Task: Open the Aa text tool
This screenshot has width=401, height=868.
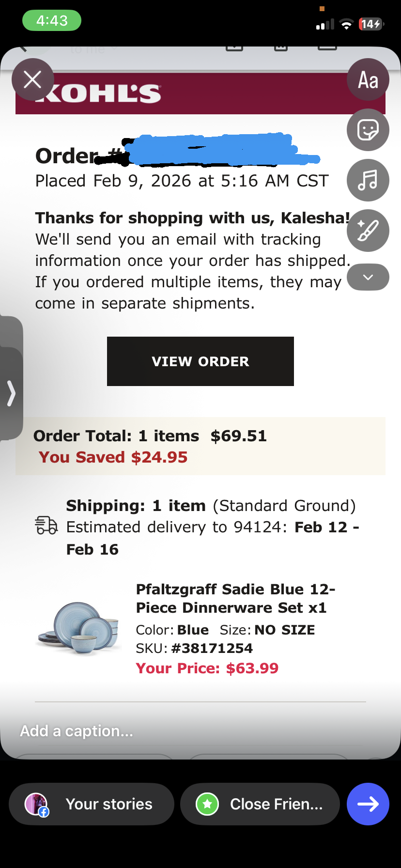Action: pyautogui.click(x=368, y=79)
